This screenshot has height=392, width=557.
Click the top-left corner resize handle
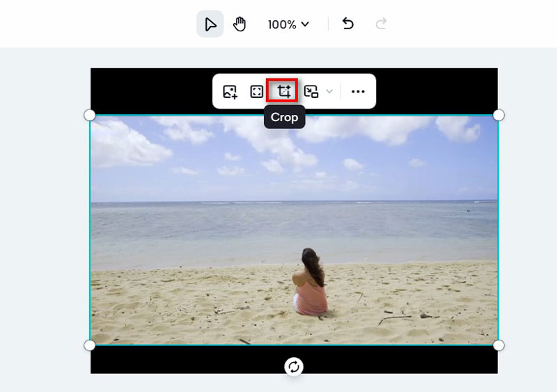click(x=90, y=115)
